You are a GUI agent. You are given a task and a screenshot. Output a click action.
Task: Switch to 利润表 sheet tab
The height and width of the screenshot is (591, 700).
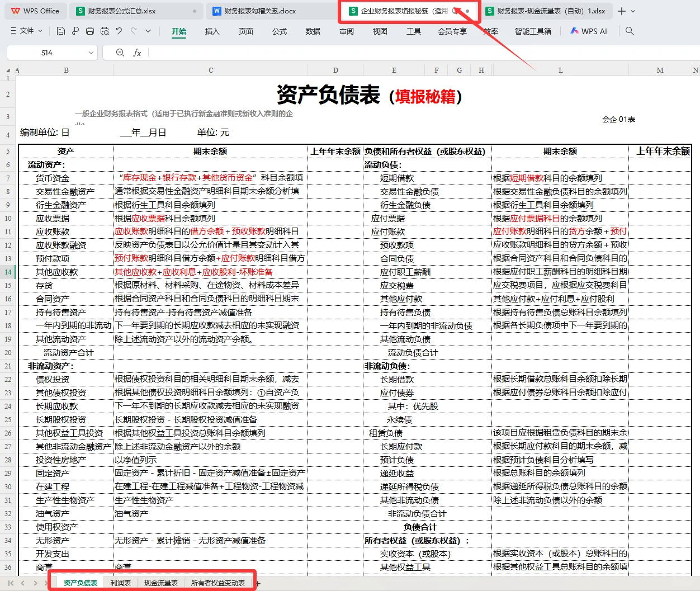121,583
